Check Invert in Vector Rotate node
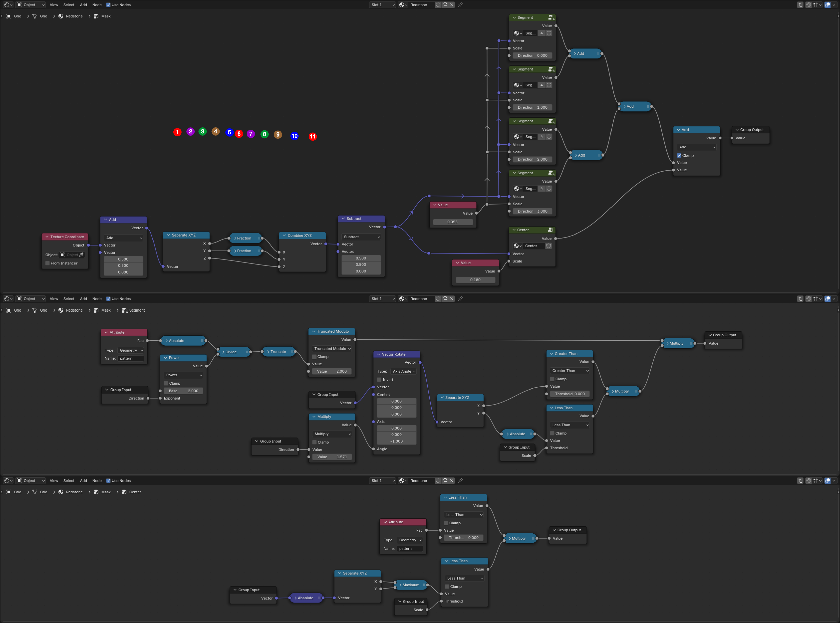 point(379,380)
